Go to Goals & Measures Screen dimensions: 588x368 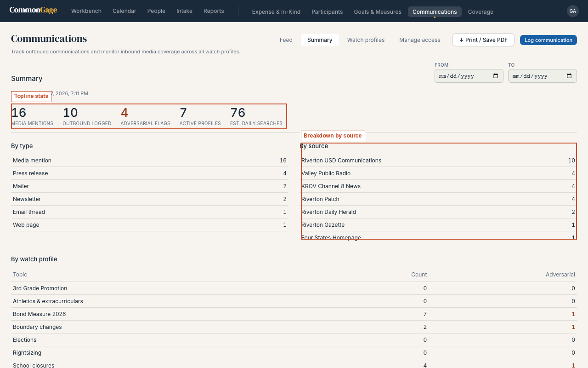[378, 12]
